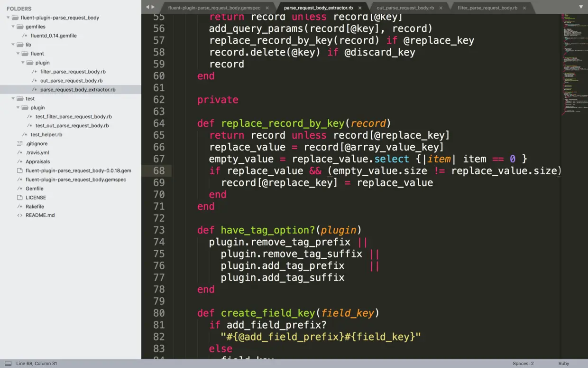
Task: Click the .travis.yml file icon
Action: pyautogui.click(x=20, y=152)
